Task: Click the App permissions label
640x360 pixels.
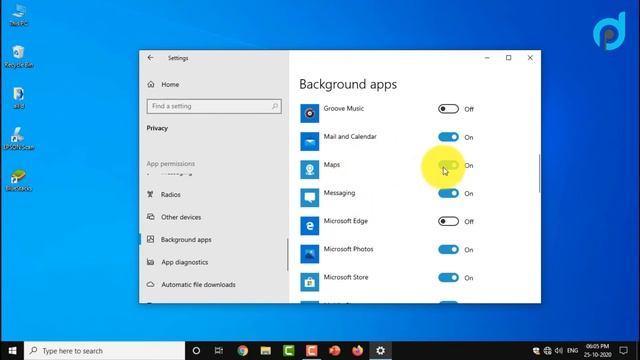Action: [x=171, y=164]
